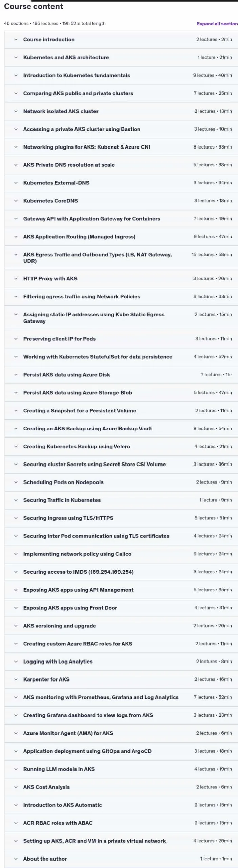Image resolution: width=238 pixels, height=868 pixels.
Task: Open Accessing a private AKS cluster using Bastion
Action: (x=121, y=129)
